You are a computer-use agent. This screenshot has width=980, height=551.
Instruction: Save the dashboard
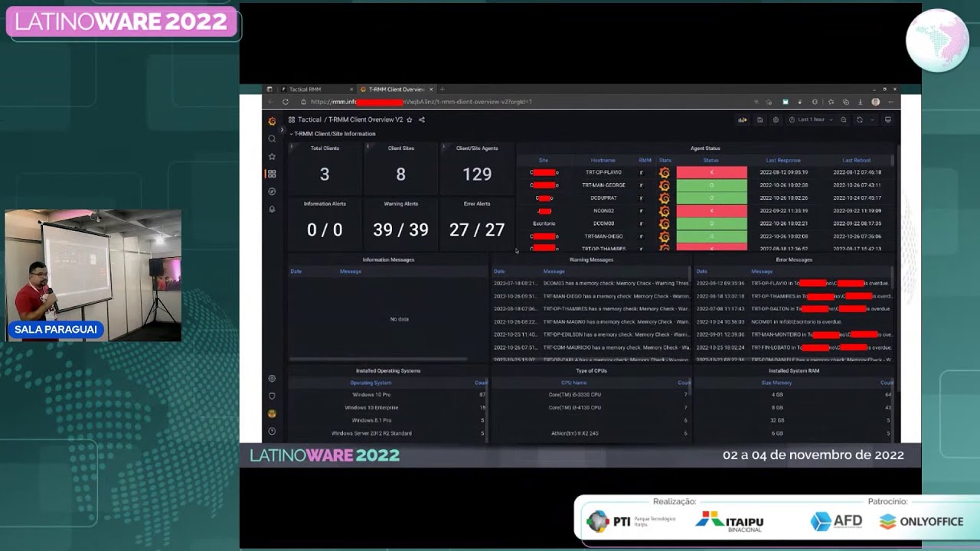click(x=759, y=119)
